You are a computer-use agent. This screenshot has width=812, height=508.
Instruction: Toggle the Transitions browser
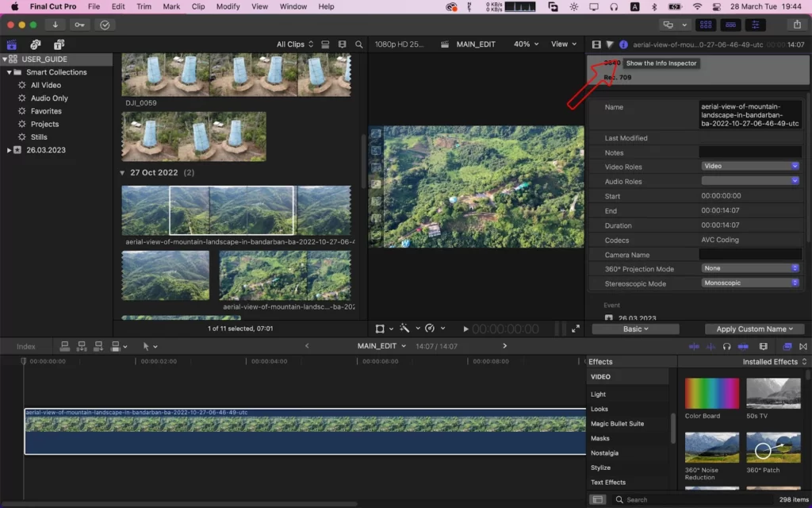(803, 346)
